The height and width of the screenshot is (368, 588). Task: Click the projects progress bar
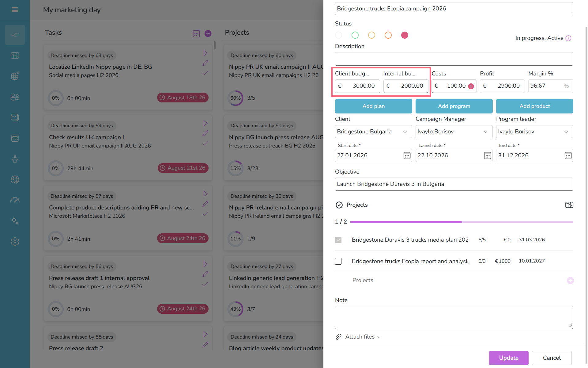(x=462, y=221)
